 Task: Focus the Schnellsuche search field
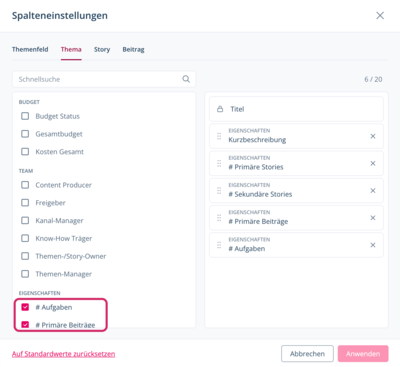(x=104, y=79)
